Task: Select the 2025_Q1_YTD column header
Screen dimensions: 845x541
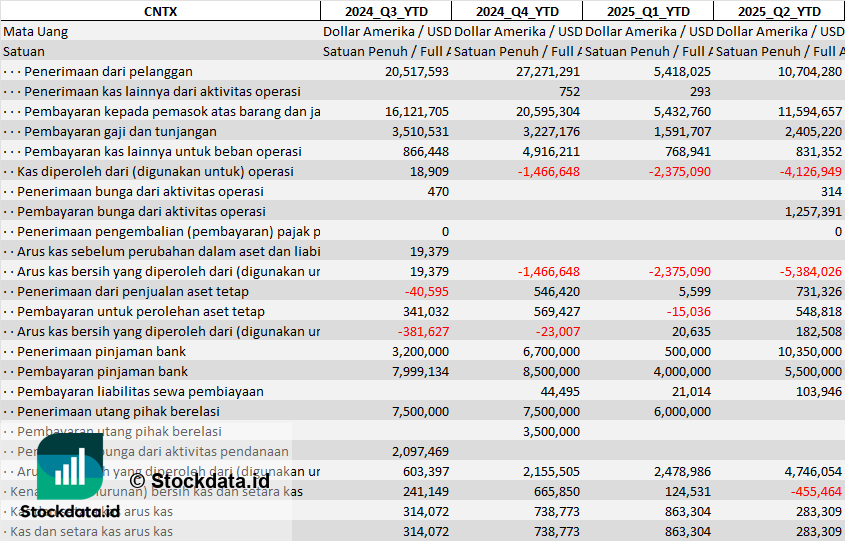Action: point(648,11)
